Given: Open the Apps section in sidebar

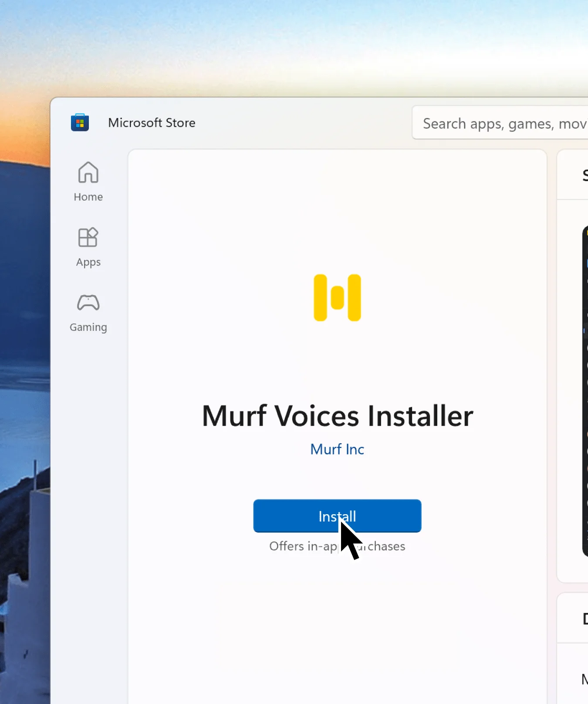Looking at the screenshot, I should tap(88, 247).
